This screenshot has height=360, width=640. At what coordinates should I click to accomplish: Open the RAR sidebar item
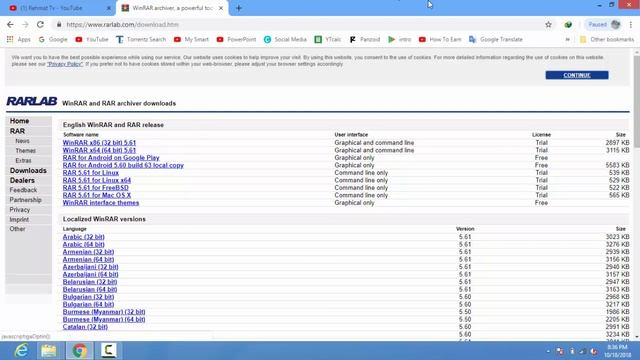pos(17,131)
